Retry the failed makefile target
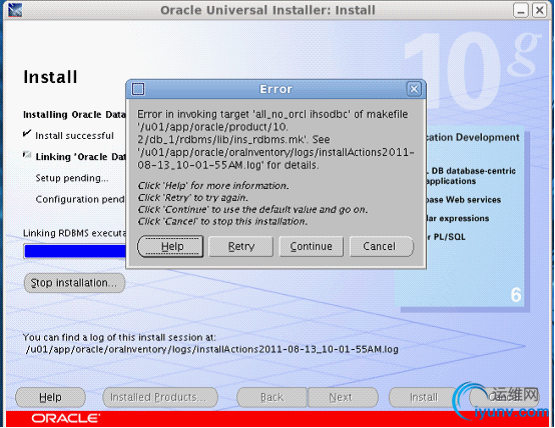The height and width of the screenshot is (428, 555). (241, 246)
